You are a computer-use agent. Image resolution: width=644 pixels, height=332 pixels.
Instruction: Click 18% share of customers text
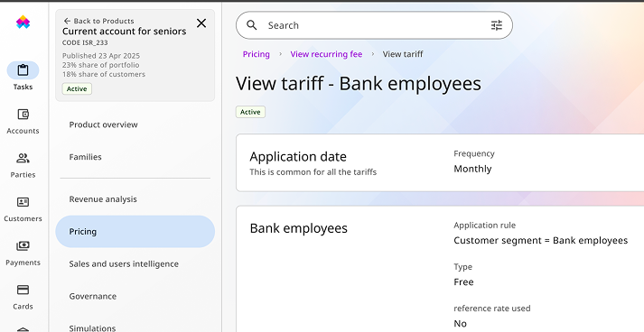[104, 74]
